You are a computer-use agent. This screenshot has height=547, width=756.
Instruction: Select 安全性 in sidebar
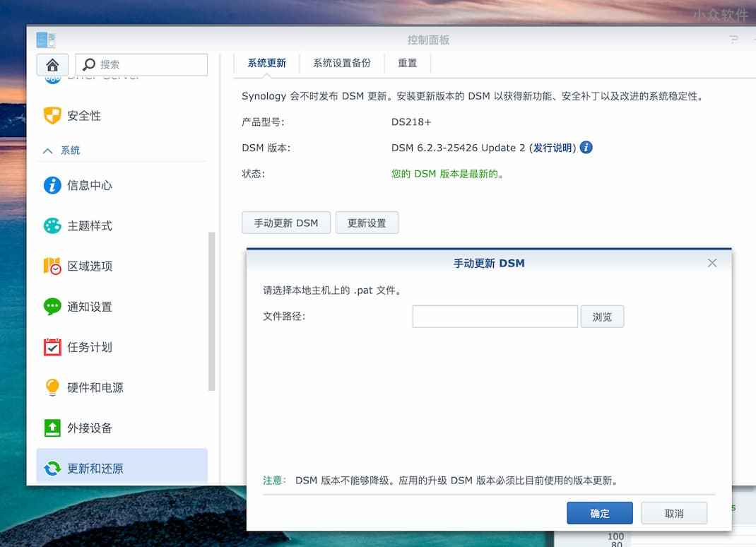[x=84, y=116]
